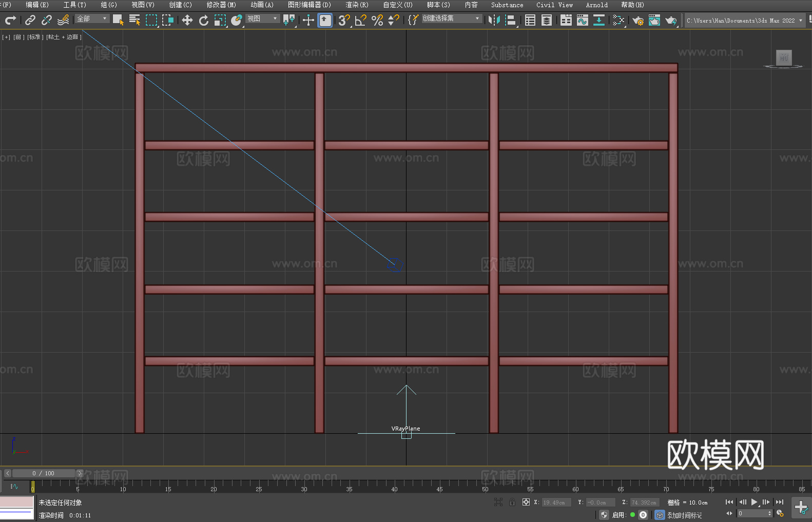The height and width of the screenshot is (522, 812).
Task: Activate the Select Object tool
Action: (118, 20)
